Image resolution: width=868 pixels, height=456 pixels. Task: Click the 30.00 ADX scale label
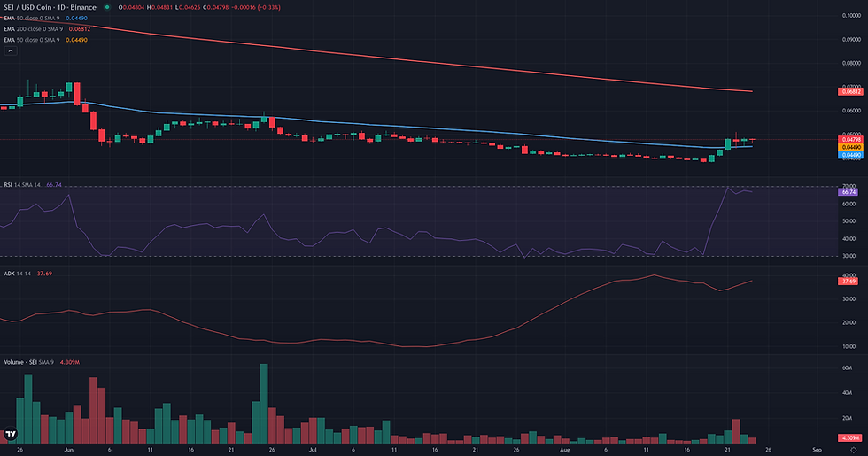point(849,299)
